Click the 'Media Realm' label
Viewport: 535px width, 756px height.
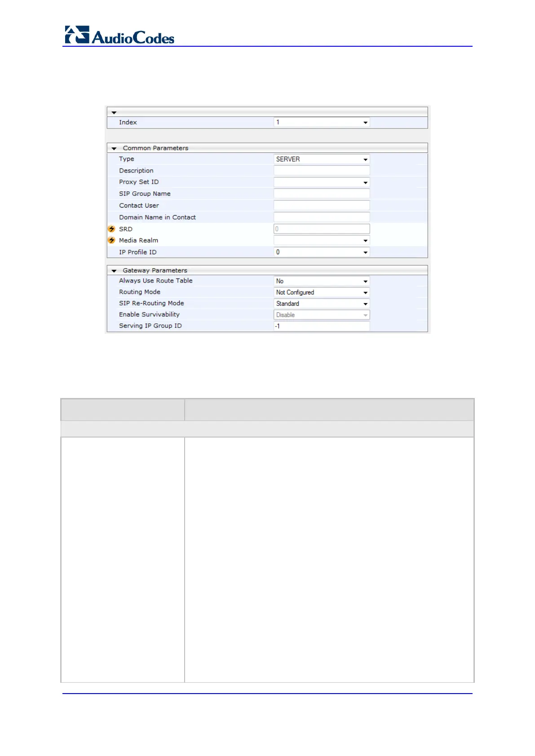[x=138, y=240]
